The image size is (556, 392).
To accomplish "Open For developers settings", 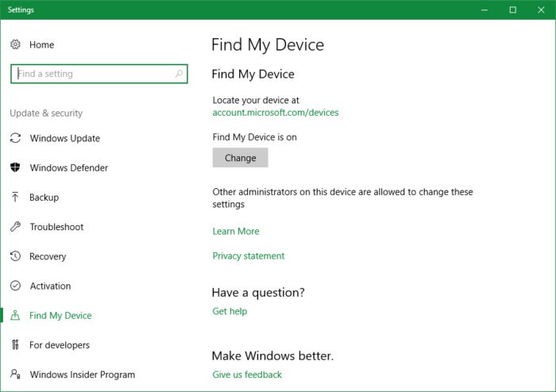I will [60, 345].
